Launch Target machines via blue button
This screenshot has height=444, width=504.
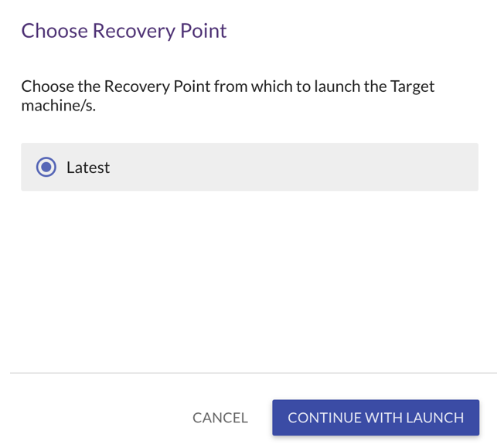376,418
